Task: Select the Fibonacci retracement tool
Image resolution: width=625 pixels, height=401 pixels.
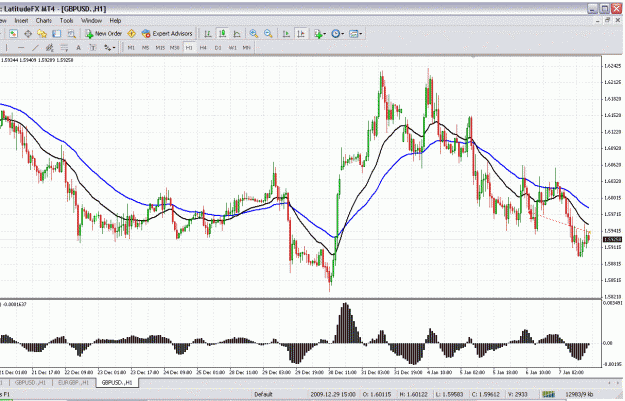Action: point(64,48)
